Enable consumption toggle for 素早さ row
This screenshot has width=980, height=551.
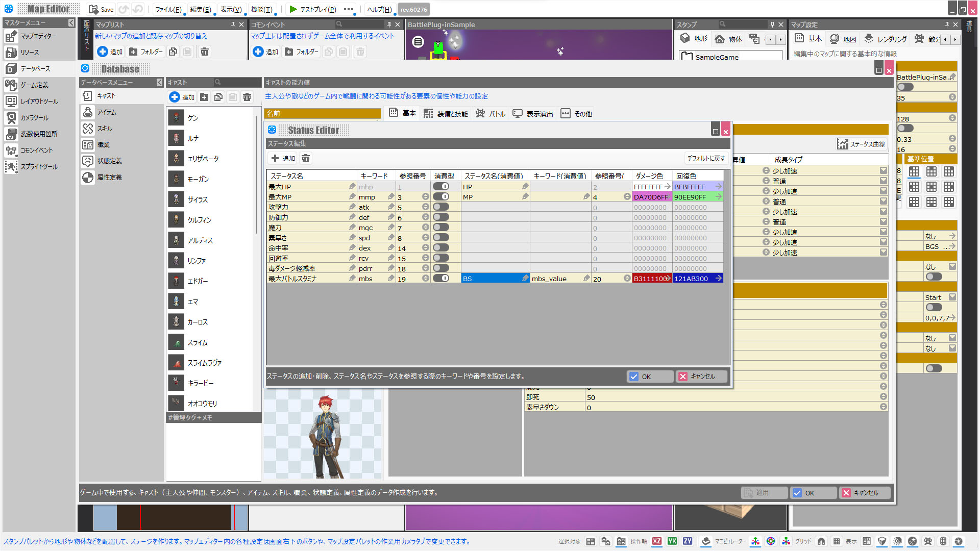(441, 238)
